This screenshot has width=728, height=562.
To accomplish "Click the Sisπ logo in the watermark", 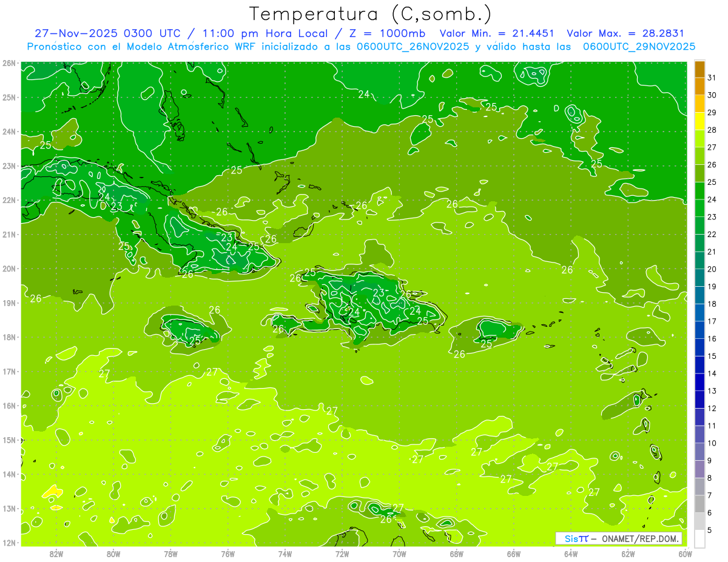I will 576,538.
